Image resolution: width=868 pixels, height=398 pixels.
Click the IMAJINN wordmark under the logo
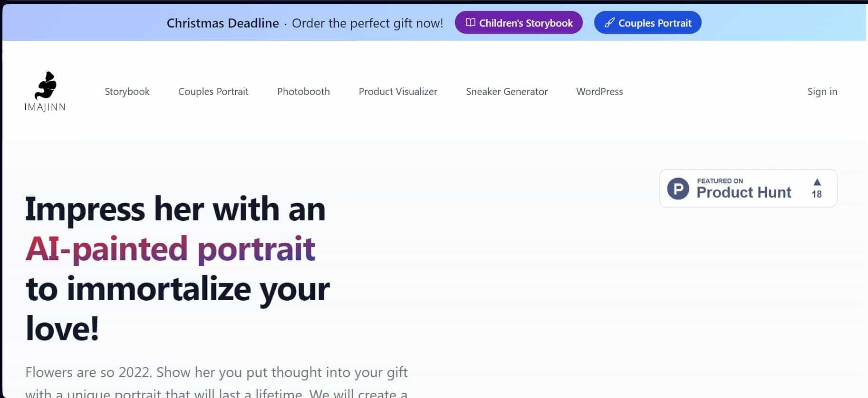click(45, 107)
